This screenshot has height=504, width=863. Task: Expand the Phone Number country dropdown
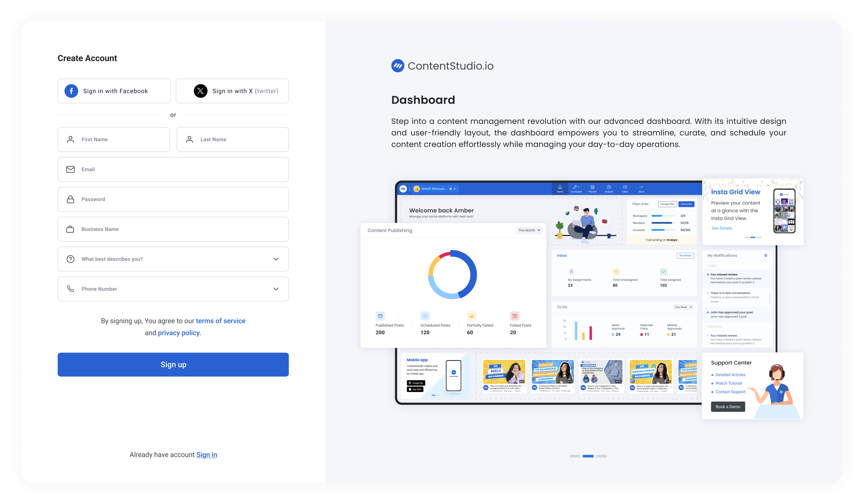pos(275,289)
